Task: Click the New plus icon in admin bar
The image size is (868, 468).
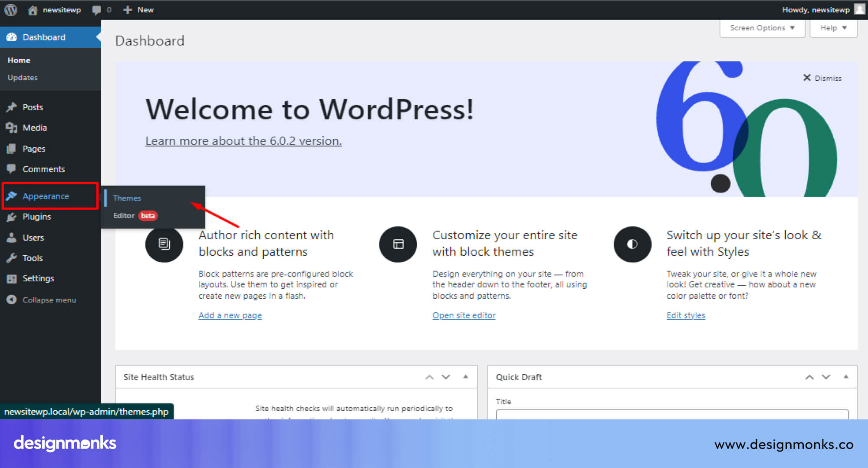Action: 127,10
